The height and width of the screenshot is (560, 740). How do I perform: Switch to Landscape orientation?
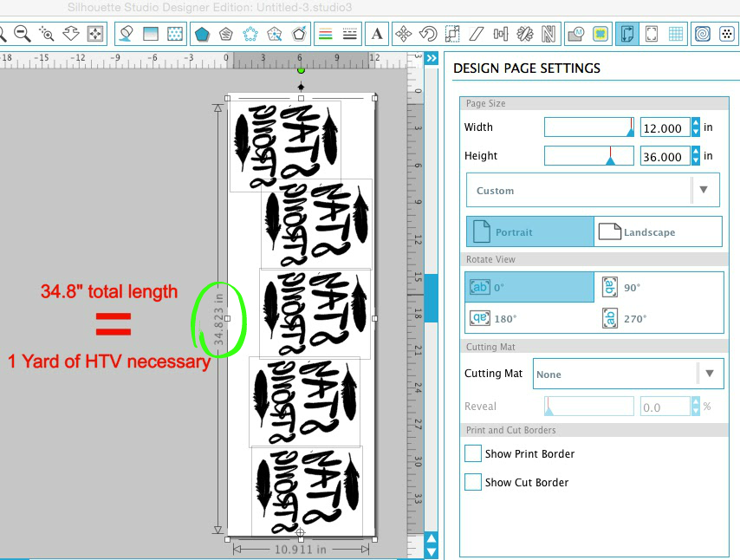[658, 231]
